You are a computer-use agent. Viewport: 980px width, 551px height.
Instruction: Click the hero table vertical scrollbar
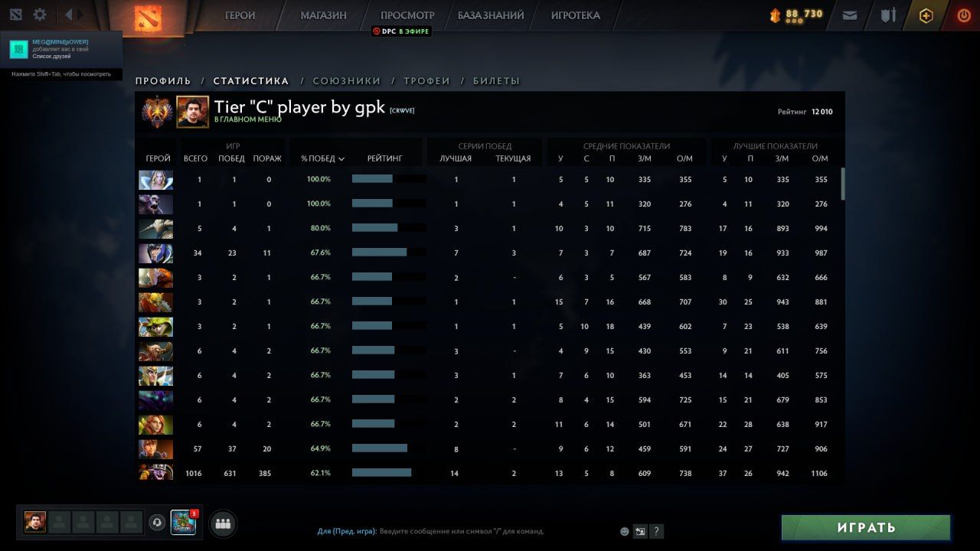pos(843,184)
